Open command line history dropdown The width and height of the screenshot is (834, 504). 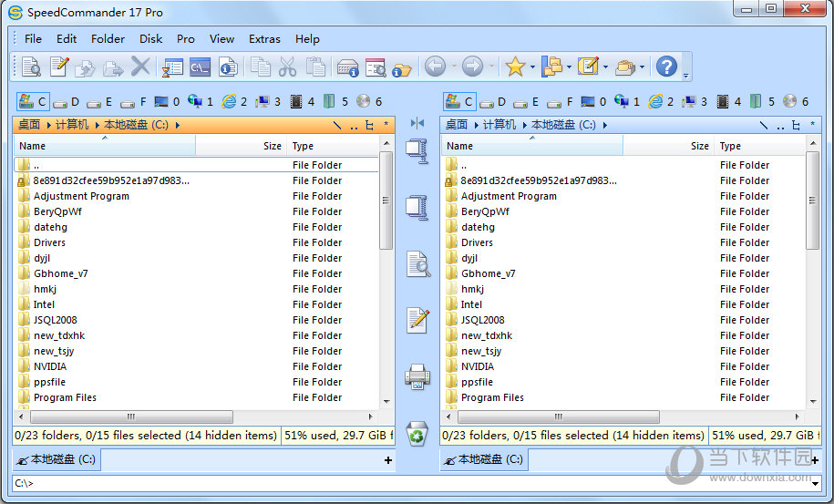pos(816,483)
